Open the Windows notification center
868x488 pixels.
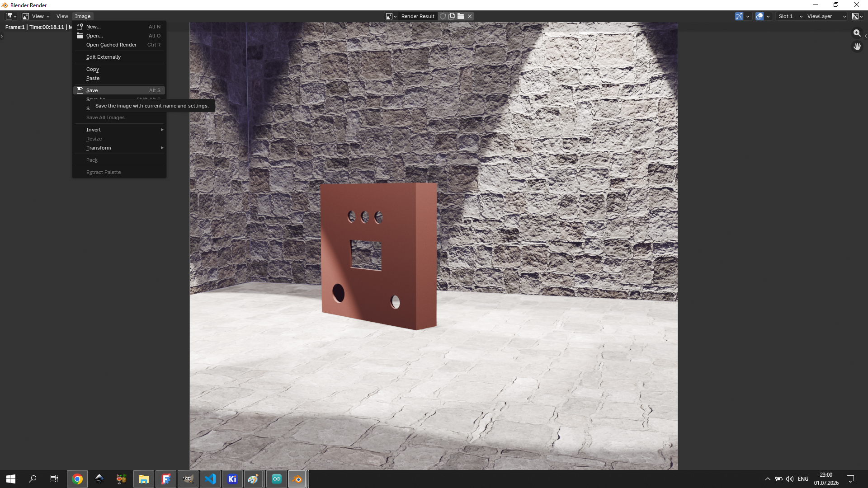click(850, 479)
